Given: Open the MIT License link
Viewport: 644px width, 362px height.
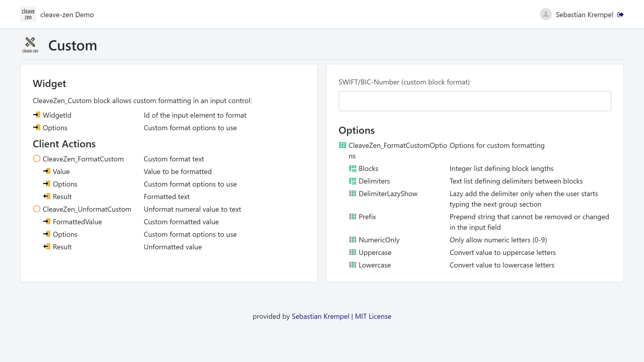Looking at the screenshot, I should click(373, 316).
